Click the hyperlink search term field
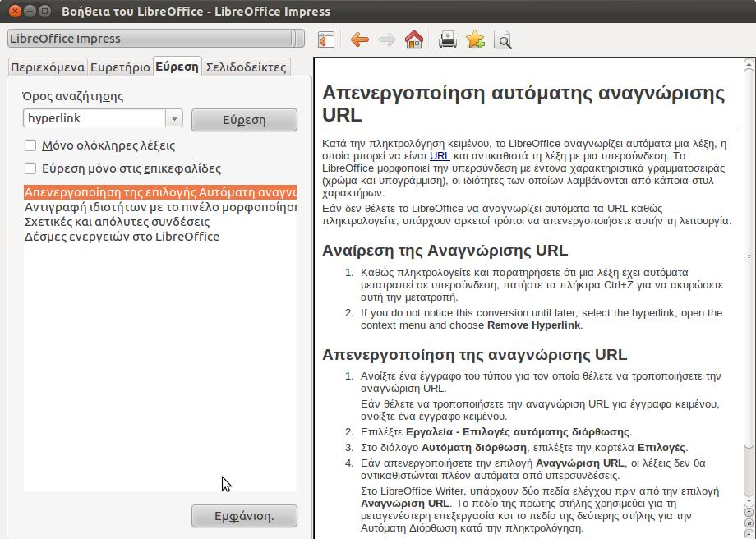This screenshot has height=539, width=756. point(94,118)
